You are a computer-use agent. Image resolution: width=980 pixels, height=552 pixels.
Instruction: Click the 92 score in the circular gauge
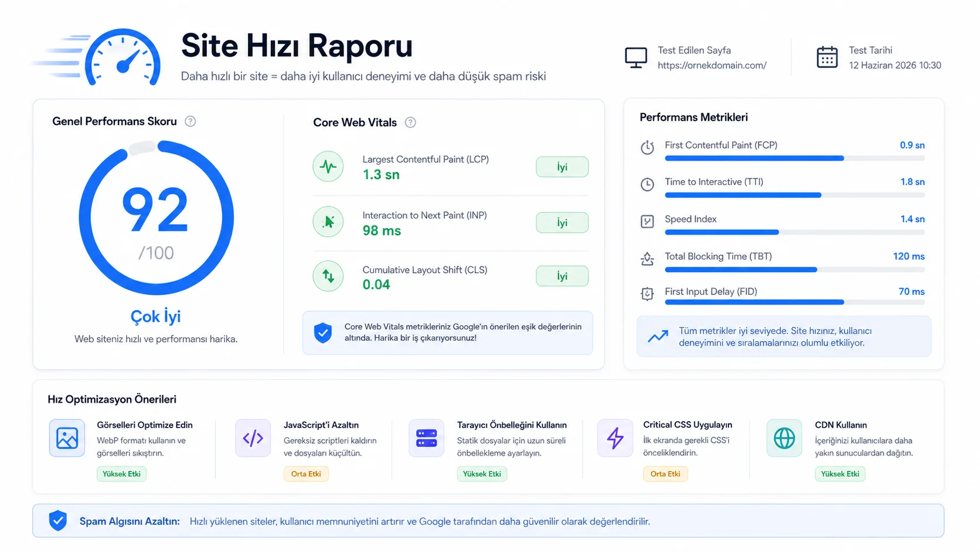(x=155, y=210)
